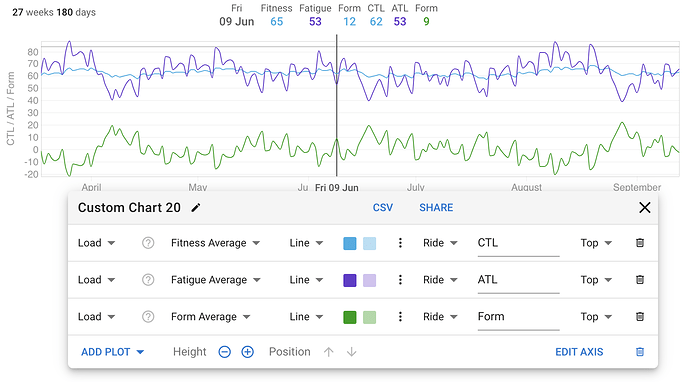This screenshot has width=690, height=382.
Task: Open help for Fatigue Average plot
Action: pos(148,280)
